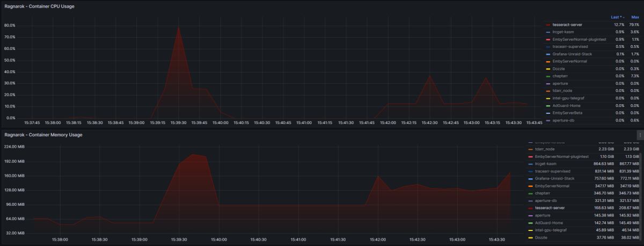Click the tesseract-server color swatch in CPU legend
This screenshot has height=246, width=644.
pyautogui.click(x=548, y=25)
